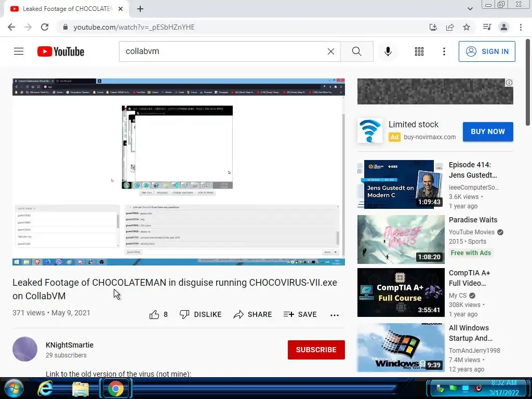
Task: Click the BUY NOW ad button
Action: pyautogui.click(x=488, y=131)
